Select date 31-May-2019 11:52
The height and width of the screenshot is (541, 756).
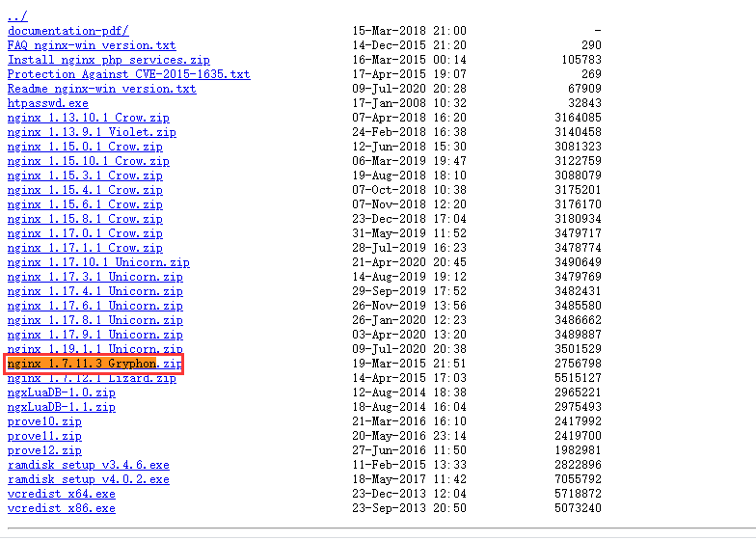(x=409, y=233)
